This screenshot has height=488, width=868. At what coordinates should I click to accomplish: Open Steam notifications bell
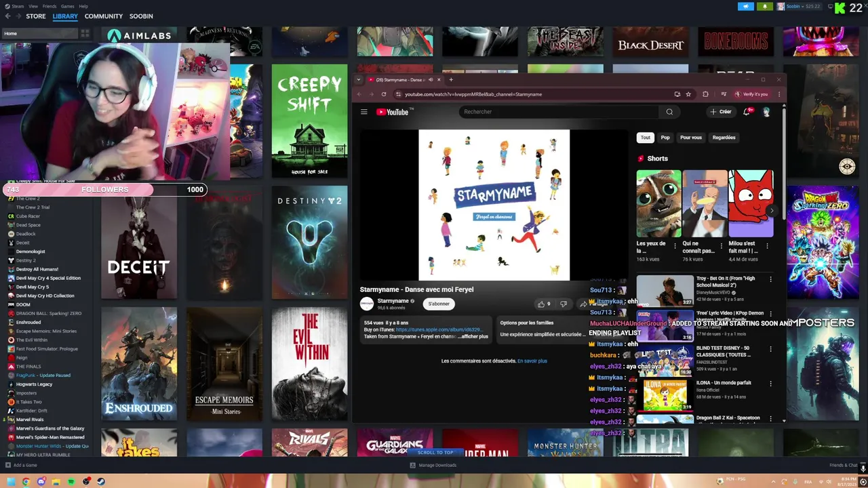coord(765,7)
